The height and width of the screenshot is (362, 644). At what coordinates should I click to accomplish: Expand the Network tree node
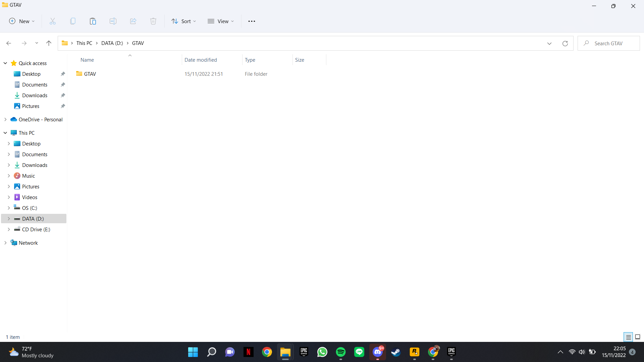[5, 243]
